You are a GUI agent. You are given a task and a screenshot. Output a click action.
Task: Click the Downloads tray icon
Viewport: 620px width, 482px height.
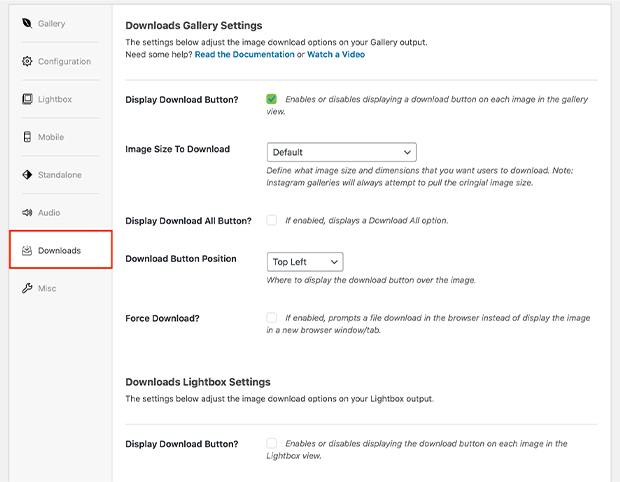point(27,250)
